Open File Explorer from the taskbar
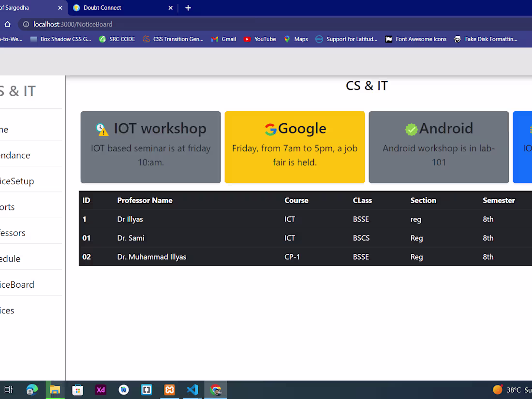The image size is (532, 399). 55,390
